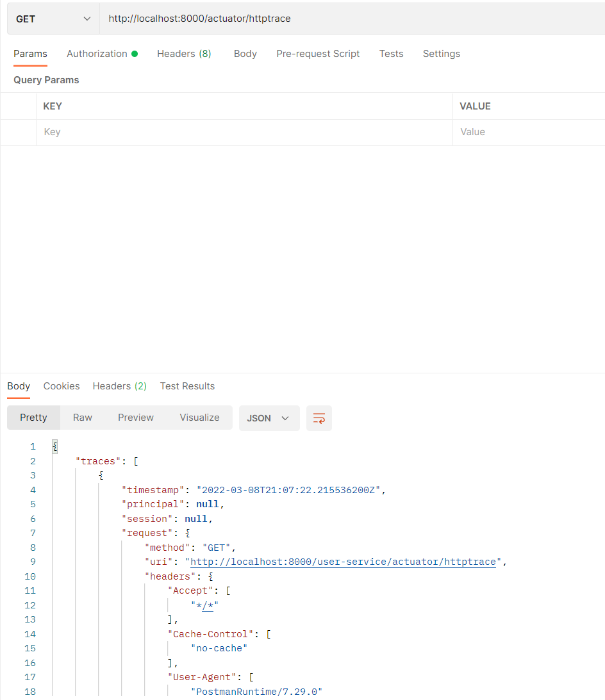Image resolution: width=605 pixels, height=700 pixels.
Task: Open the Pre-request Script tab
Action: point(318,54)
